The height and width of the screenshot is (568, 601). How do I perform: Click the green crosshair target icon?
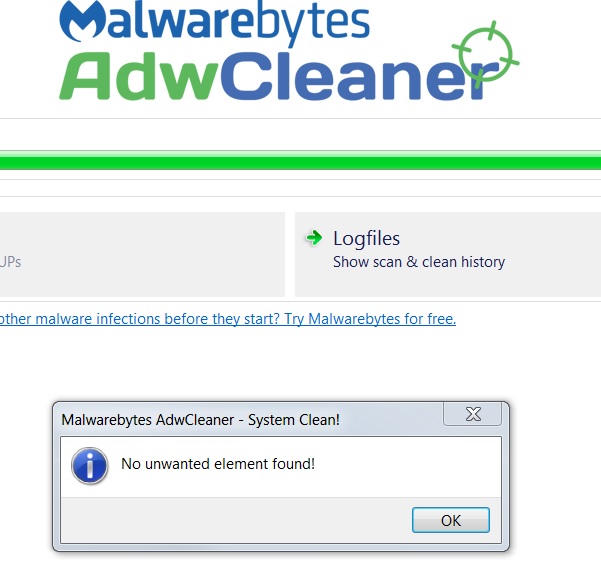tap(486, 54)
